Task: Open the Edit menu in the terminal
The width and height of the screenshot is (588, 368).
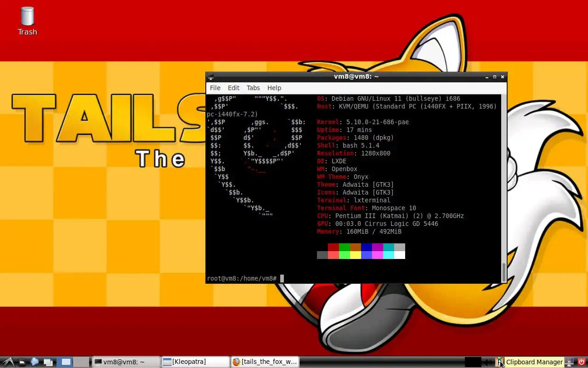Action: click(x=233, y=88)
